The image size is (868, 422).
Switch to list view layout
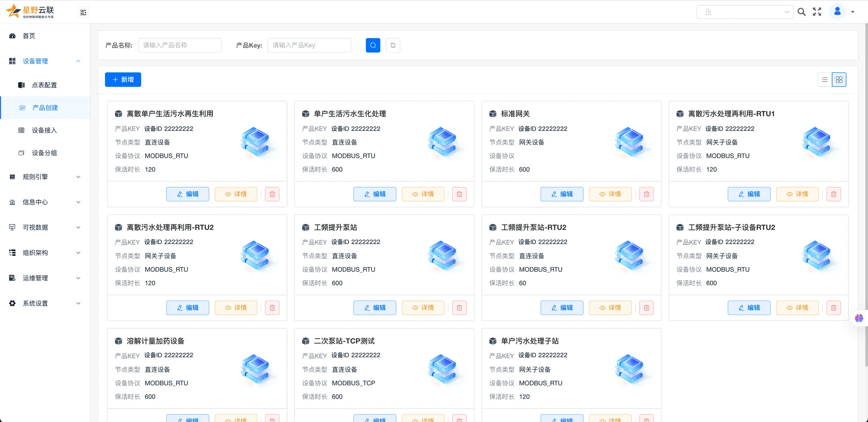click(x=825, y=80)
